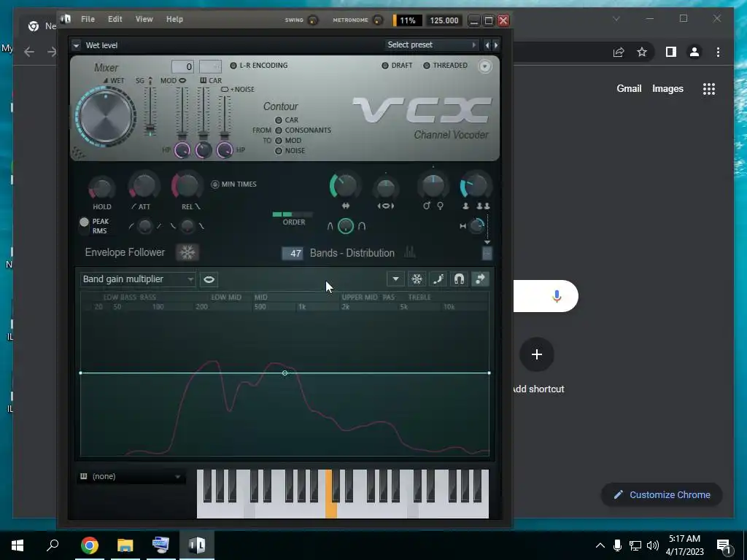Screen dimensions: 747x560
Task: Click the male/female gender knob
Action: 433,186
